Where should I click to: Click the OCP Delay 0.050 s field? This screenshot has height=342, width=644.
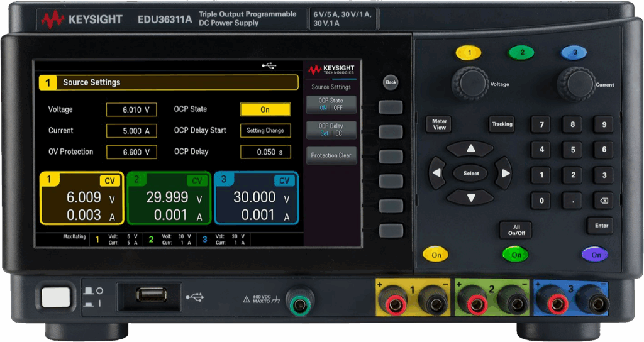coord(265,152)
